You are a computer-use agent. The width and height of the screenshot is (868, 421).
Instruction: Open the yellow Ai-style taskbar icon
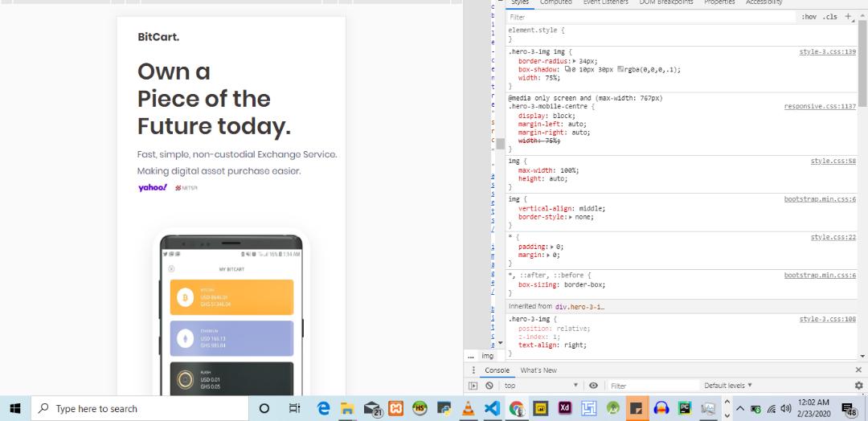coord(540,409)
